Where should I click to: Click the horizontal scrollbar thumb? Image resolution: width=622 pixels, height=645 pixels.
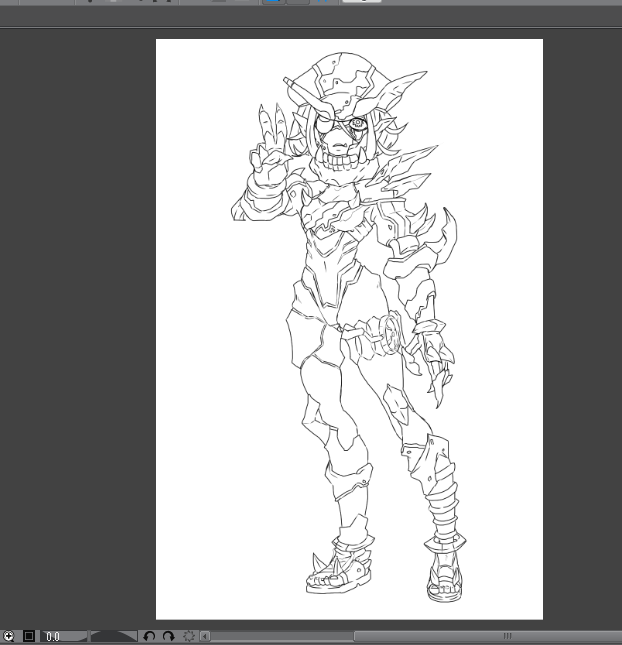click(488, 636)
